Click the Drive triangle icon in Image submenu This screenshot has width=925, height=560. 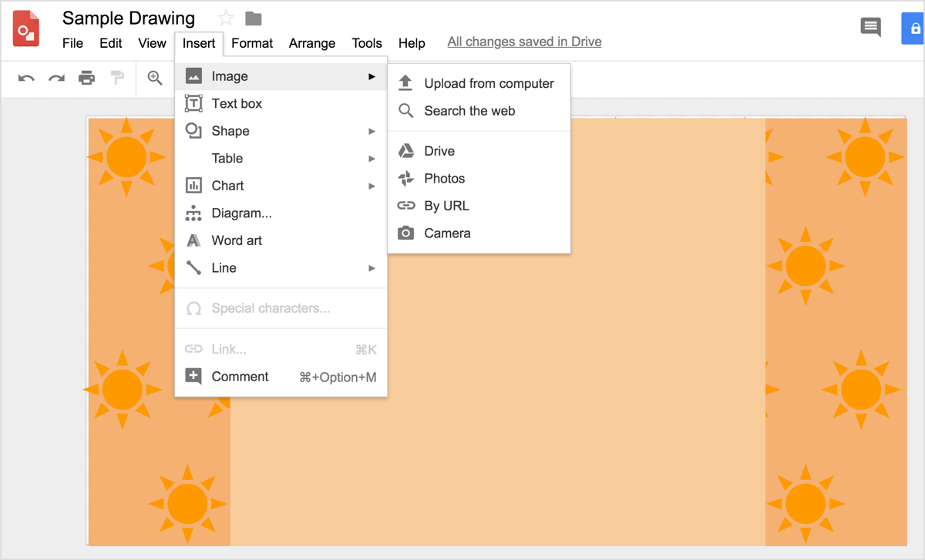(x=405, y=150)
